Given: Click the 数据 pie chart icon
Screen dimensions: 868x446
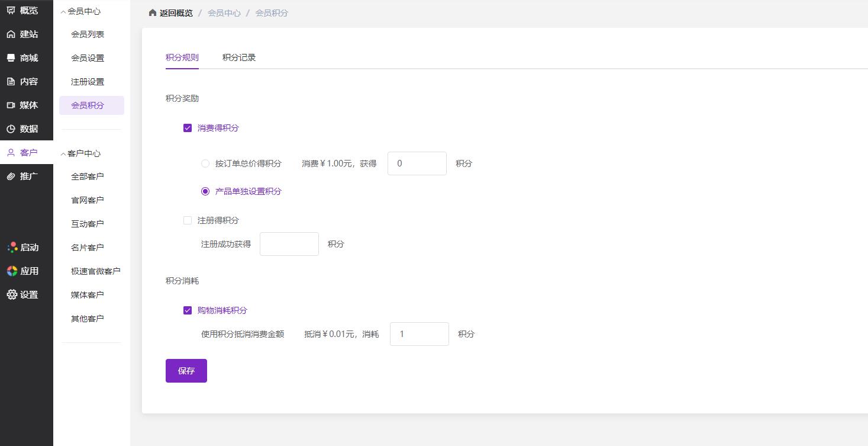Looking at the screenshot, I should pos(11,129).
